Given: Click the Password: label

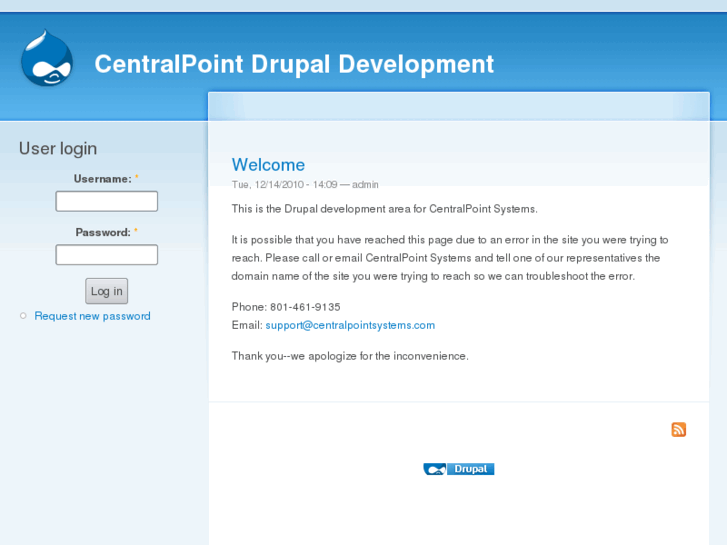Looking at the screenshot, I should (x=103, y=232).
